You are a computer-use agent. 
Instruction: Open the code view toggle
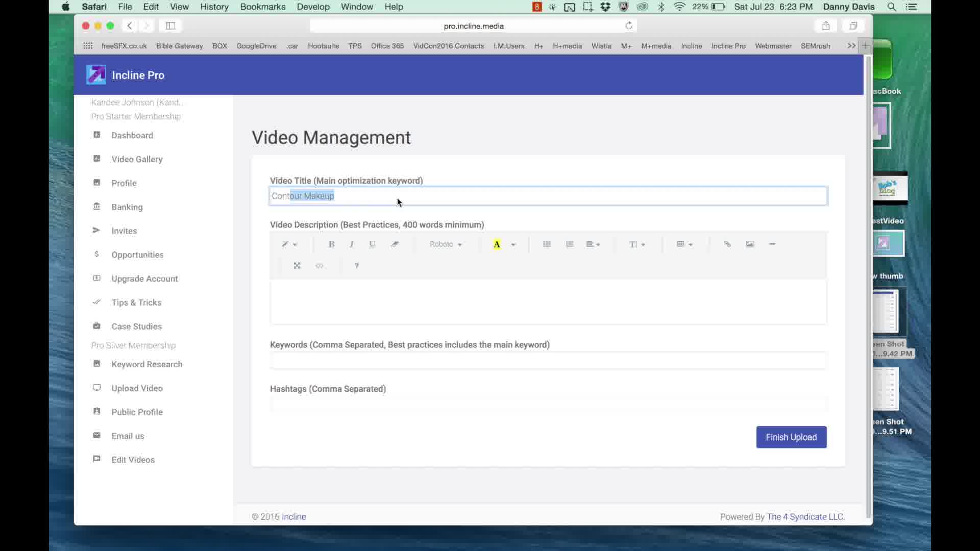(320, 266)
